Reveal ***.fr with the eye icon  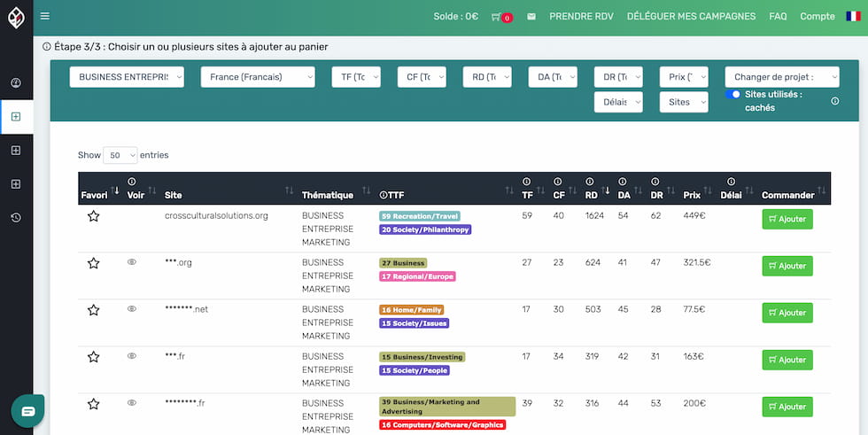pos(132,356)
